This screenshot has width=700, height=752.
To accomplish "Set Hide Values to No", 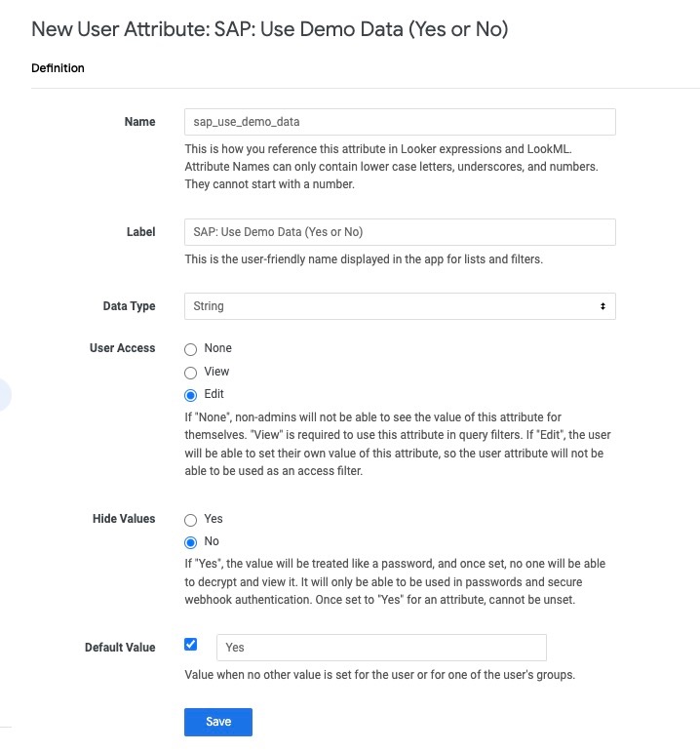I will tap(190, 542).
